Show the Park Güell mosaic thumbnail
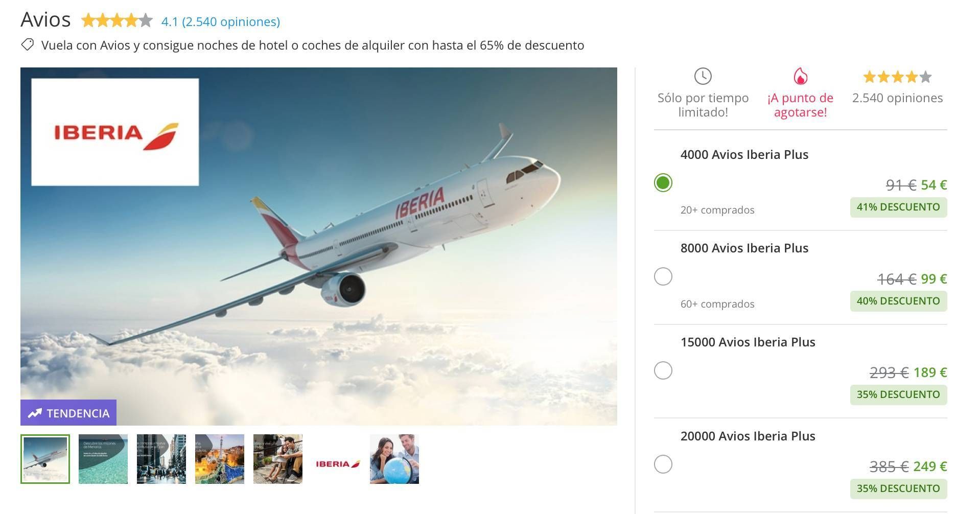This screenshot has height=514, width=980. pyautogui.click(x=220, y=459)
